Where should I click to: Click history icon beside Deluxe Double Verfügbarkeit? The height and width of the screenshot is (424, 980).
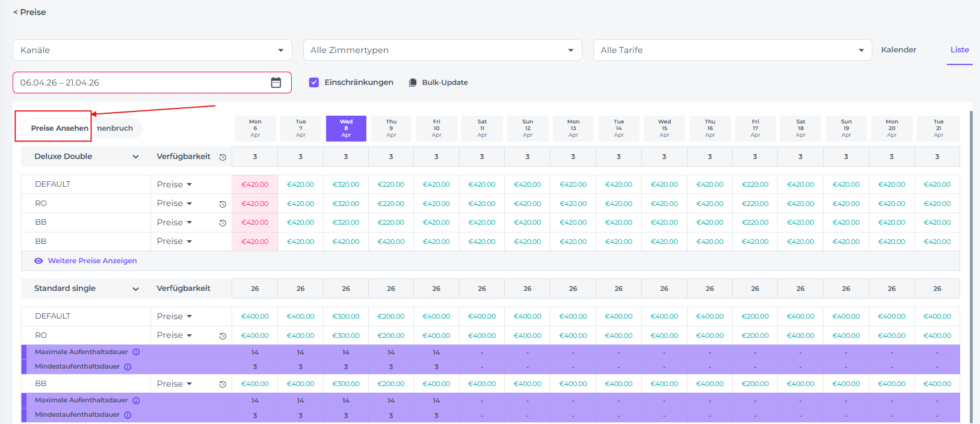coord(223,157)
